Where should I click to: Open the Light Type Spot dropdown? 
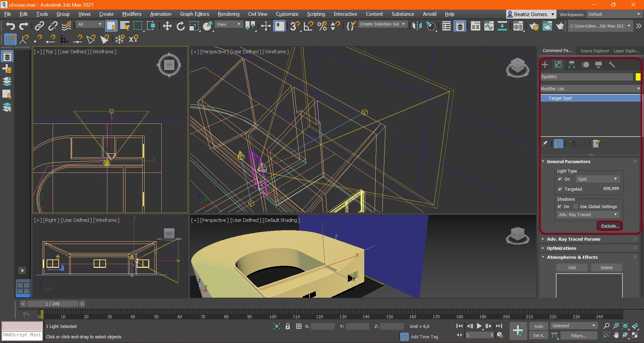click(x=597, y=179)
